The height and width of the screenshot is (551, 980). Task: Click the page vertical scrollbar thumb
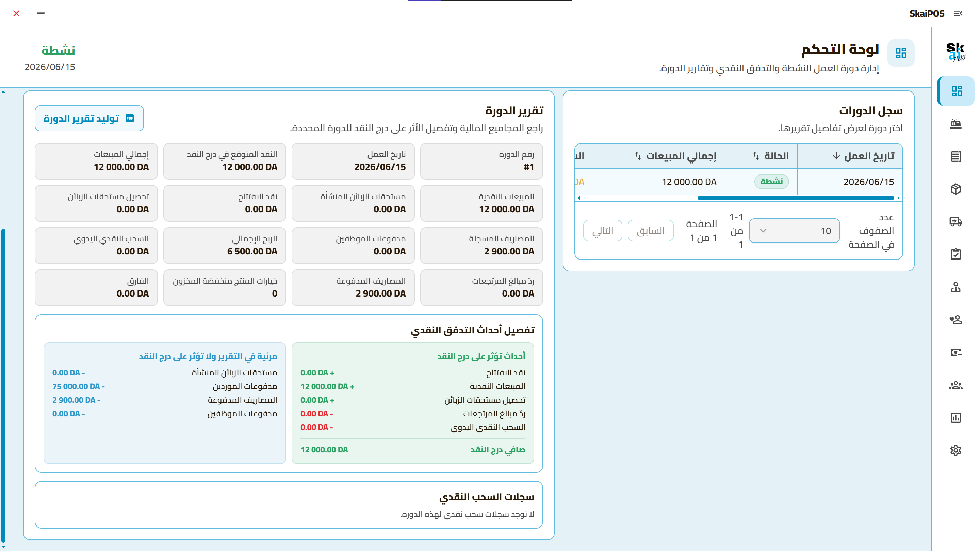(x=3, y=386)
